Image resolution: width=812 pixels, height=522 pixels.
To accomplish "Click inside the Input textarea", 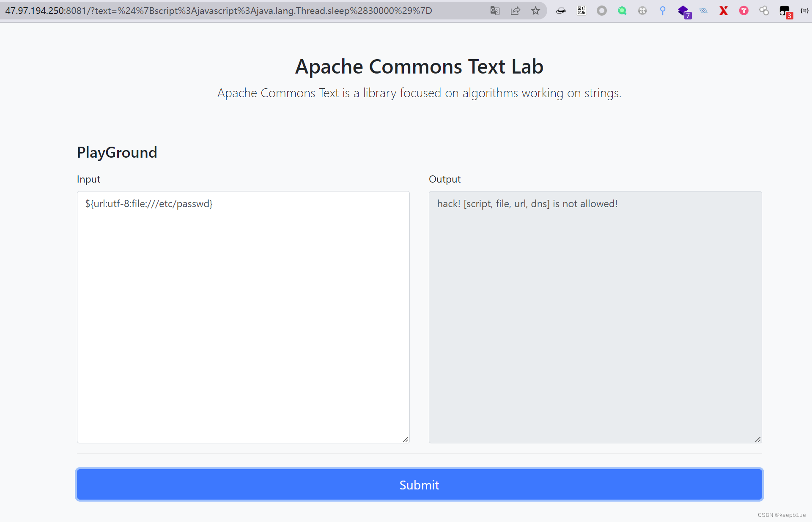I will click(x=243, y=317).
